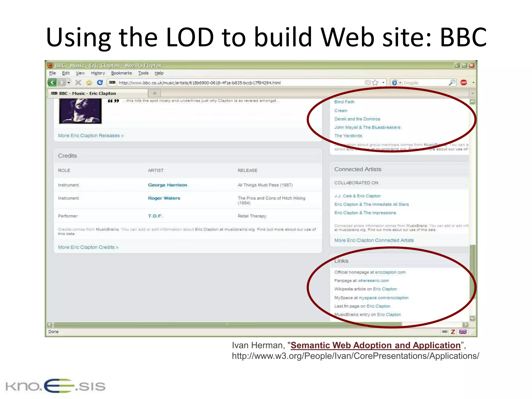Open the Bookmarks menu

click(122, 73)
